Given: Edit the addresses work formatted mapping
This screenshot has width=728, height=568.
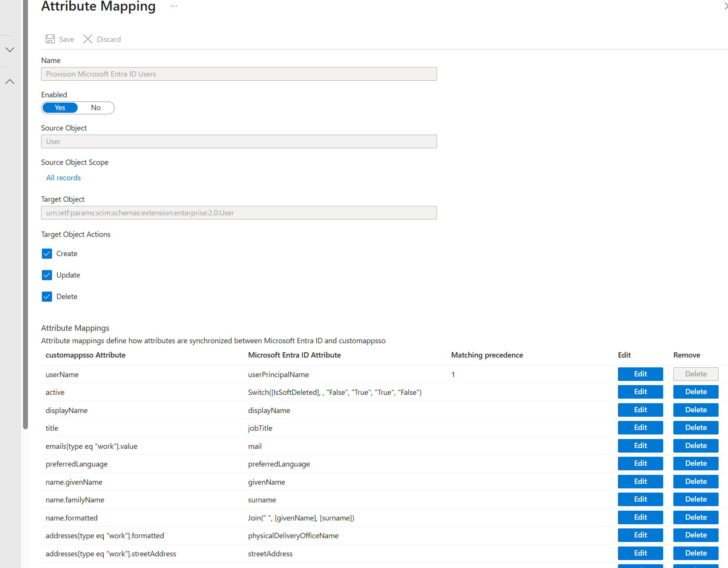Looking at the screenshot, I should pos(641,535).
